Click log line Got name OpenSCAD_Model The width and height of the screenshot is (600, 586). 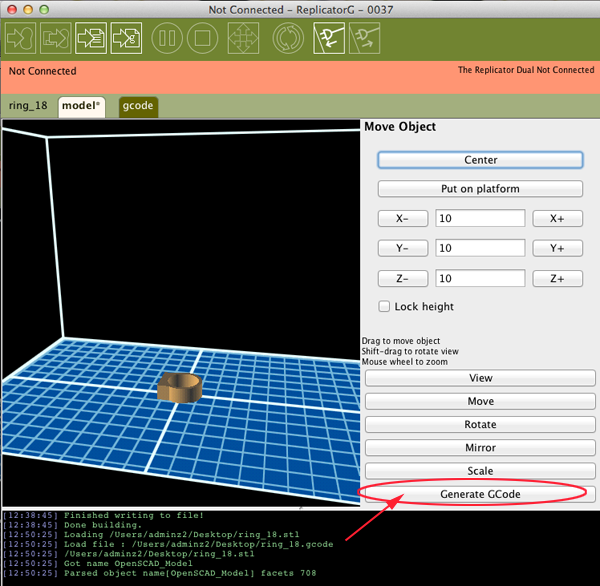click(x=128, y=563)
